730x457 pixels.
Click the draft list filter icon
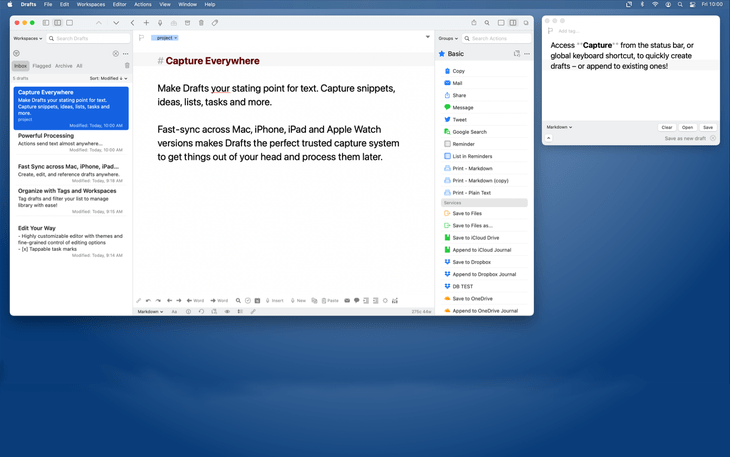point(16,54)
